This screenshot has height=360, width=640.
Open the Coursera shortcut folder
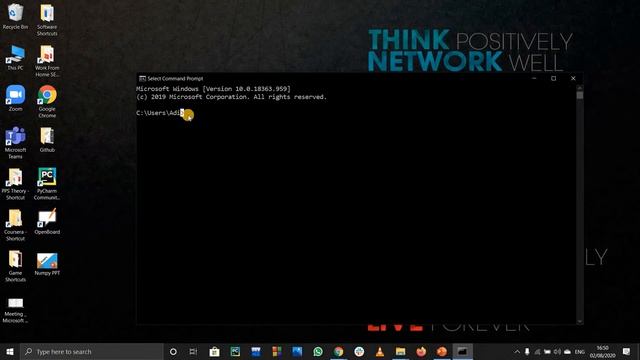pos(15,225)
